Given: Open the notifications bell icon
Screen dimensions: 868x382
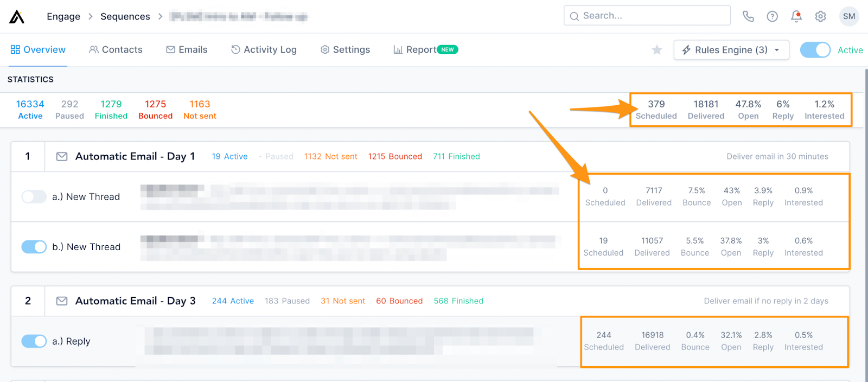Looking at the screenshot, I should (796, 16).
